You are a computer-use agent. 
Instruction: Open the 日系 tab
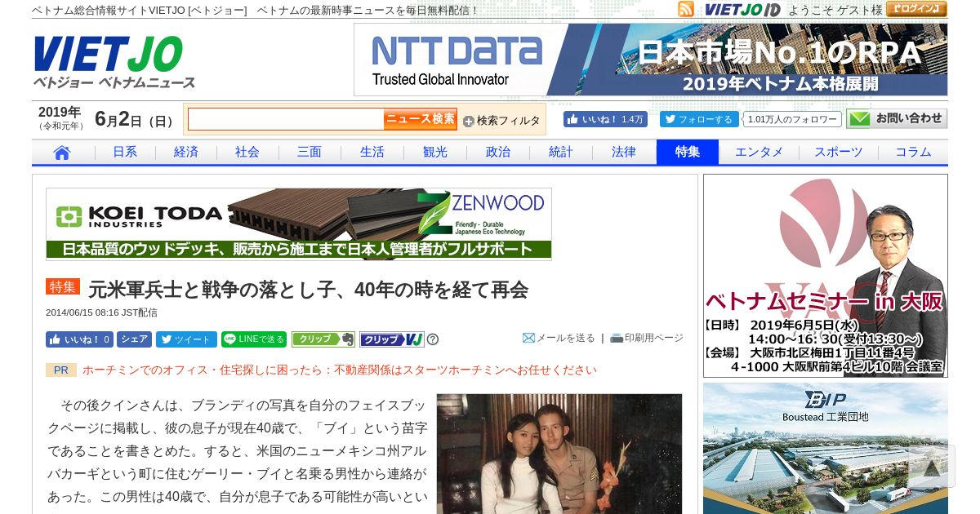pos(125,153)
